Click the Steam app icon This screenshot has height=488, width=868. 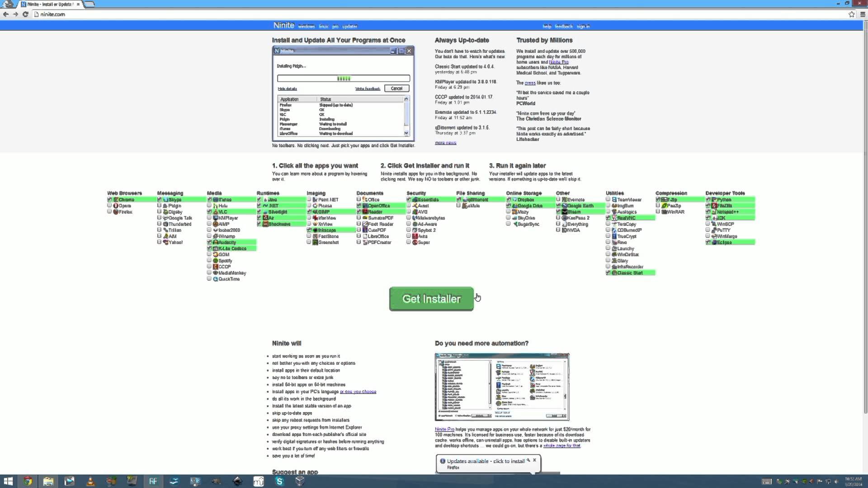[x=564, y=212]
